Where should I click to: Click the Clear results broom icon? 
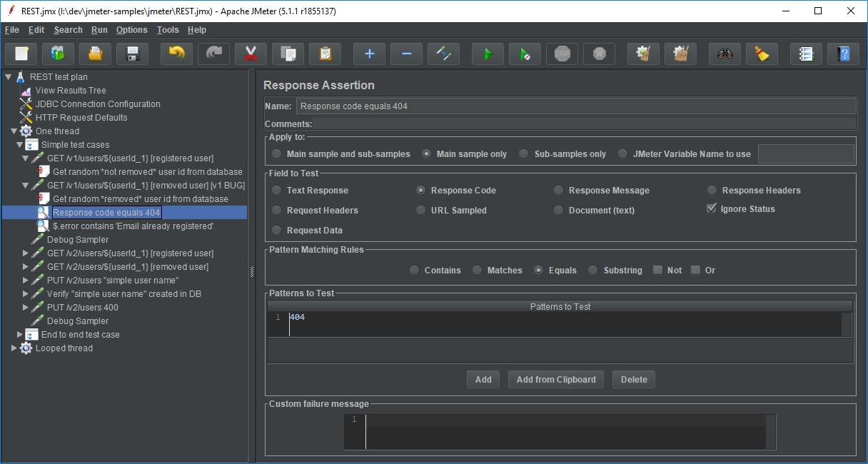tap(644, 54)
